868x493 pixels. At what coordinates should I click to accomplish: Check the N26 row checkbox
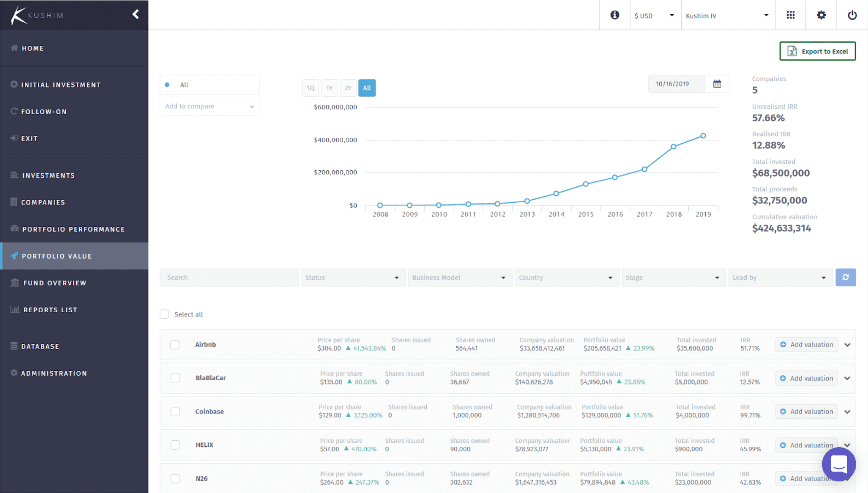(175, 478)
